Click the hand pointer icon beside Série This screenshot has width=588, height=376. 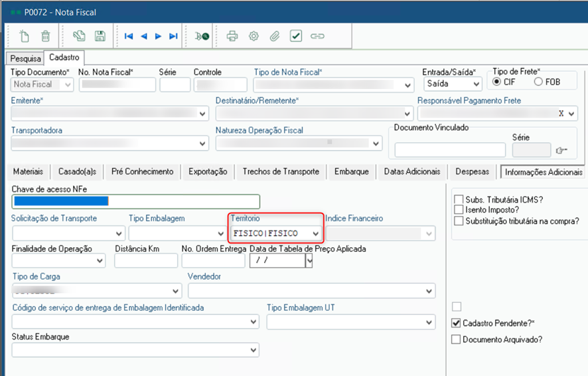(x=561, y=151)
